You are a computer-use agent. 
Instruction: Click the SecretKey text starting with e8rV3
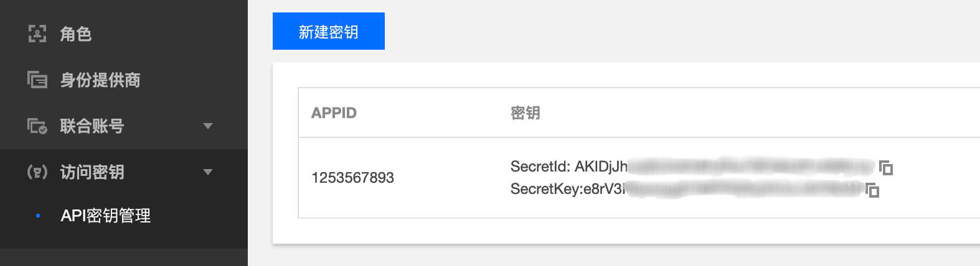click(x=686, y=189)
